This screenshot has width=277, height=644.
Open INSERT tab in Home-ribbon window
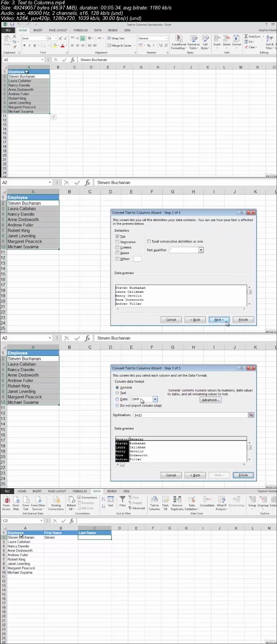coord(38,30)
